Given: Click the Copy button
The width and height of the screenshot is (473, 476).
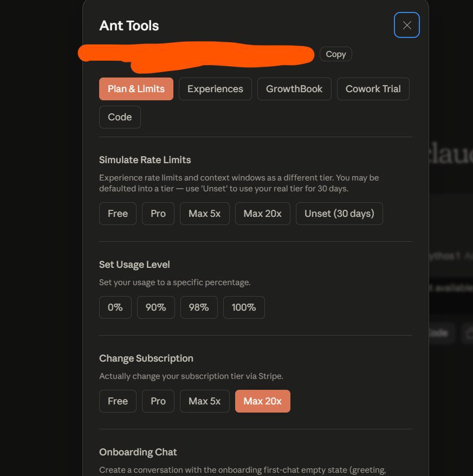Looking at the screenshot, I should [335, 54].
